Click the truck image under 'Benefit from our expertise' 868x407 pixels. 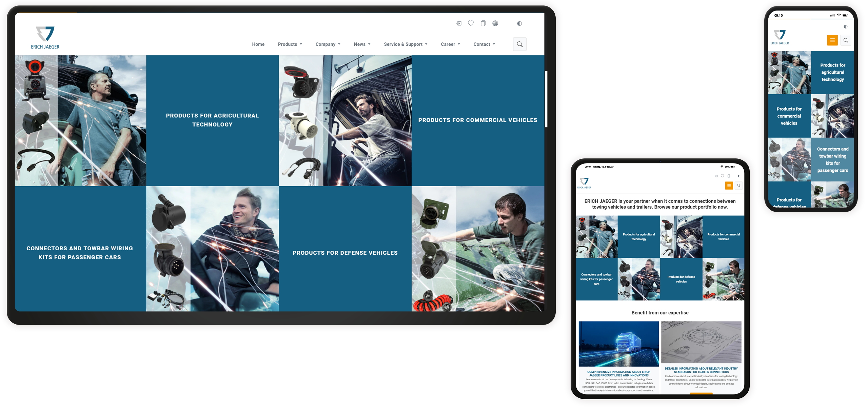click(619, 344)
